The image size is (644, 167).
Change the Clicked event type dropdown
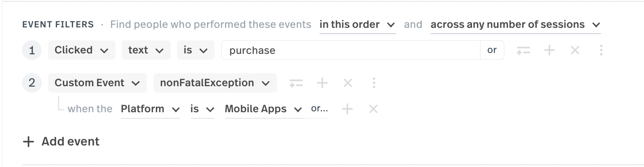[x=82, y=50]
